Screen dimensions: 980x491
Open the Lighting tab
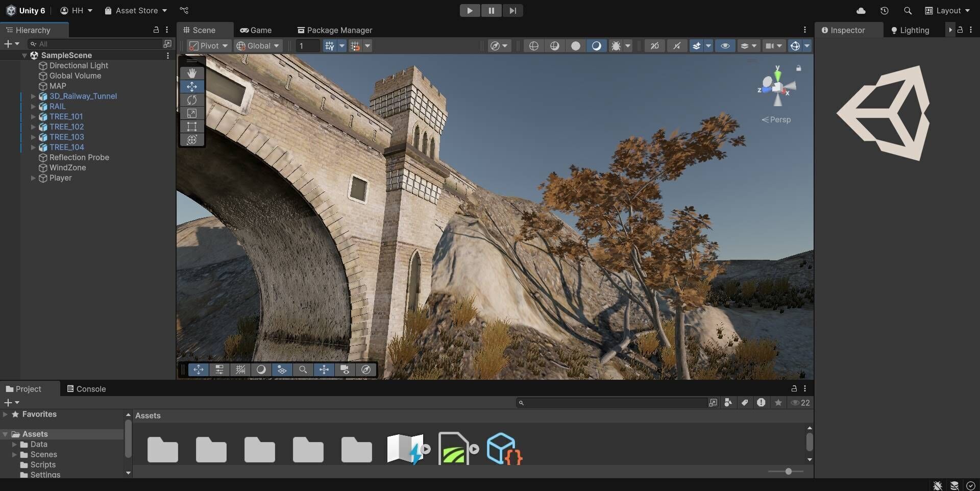click(x=910, y=30)
